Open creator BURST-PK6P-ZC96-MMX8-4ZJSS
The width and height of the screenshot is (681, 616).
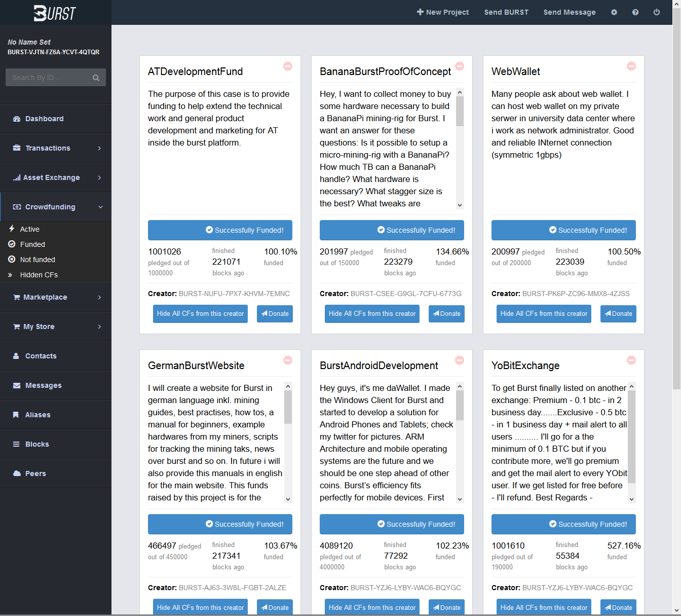coord(576,294)
